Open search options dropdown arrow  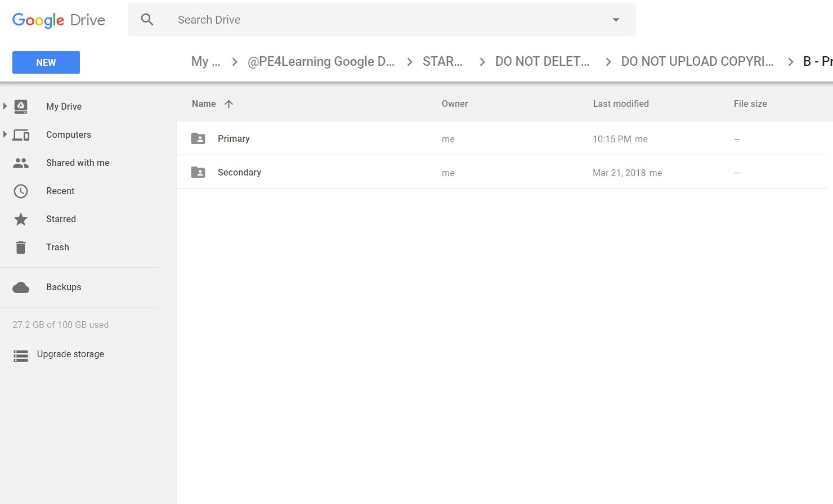point(616,20)
